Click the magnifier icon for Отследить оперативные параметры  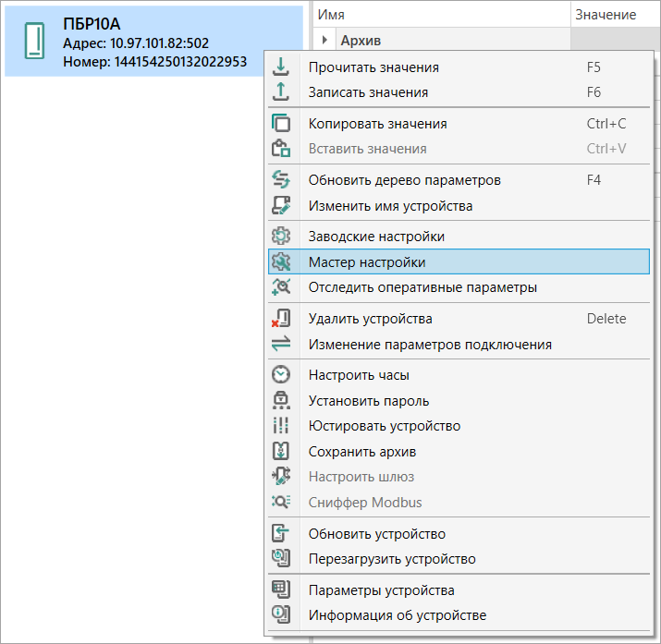pyautogui.click(x=281, y=286)
